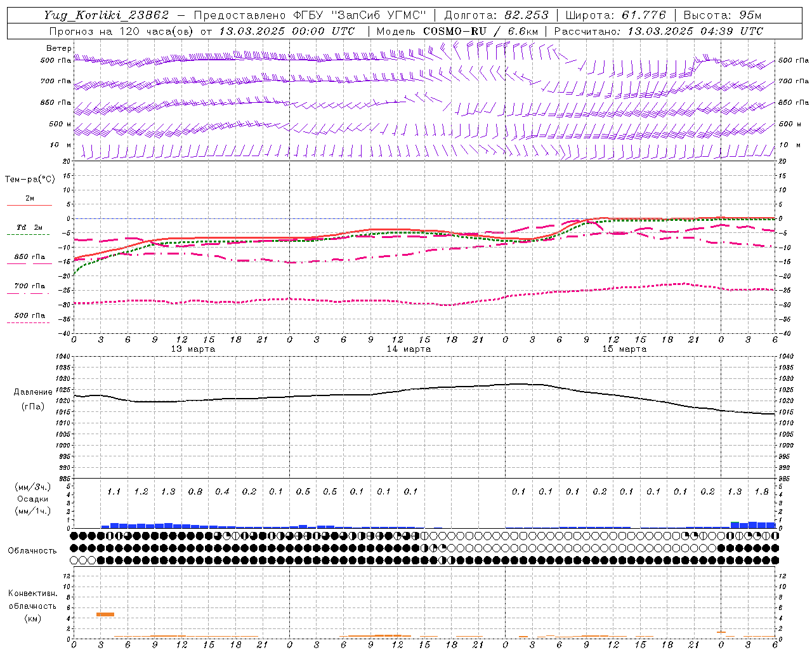
Task: Click the 850 гПа temperature legend entry
Action: pyautogui.click(x=29, y=257)
